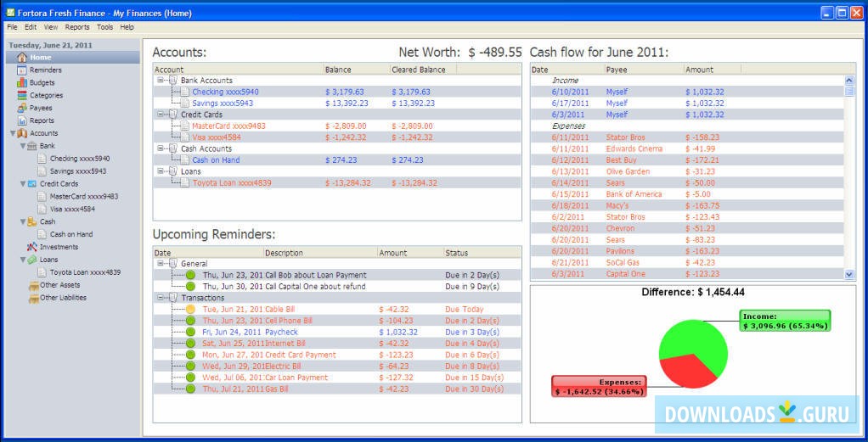This screenshot has width=868, height=442.
Task: Open the Edit menu
Action: (x=31, y=26)
